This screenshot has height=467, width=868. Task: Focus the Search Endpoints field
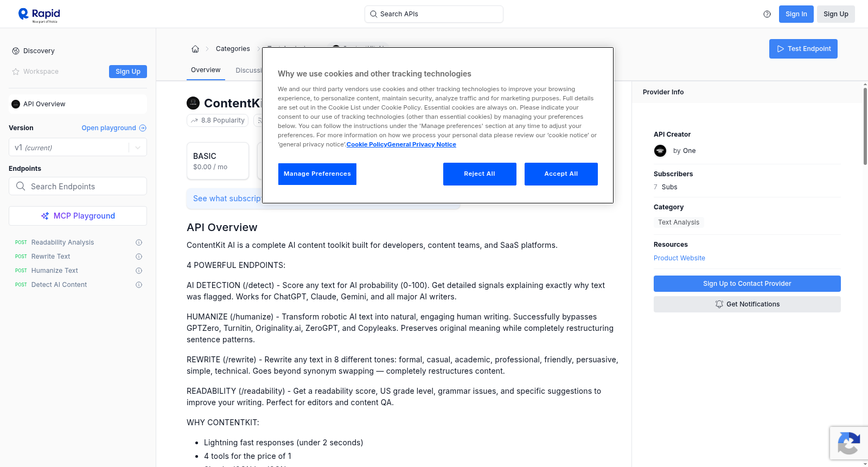point(78,186)
